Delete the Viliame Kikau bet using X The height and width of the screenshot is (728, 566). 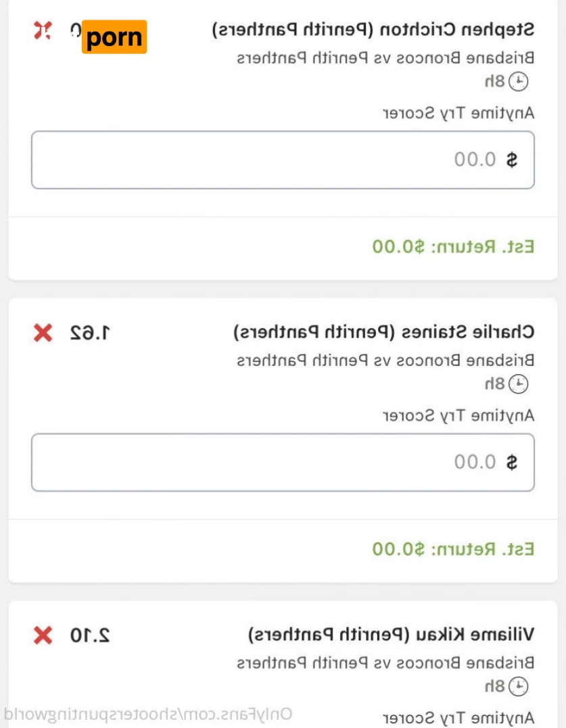coord(43,635)
